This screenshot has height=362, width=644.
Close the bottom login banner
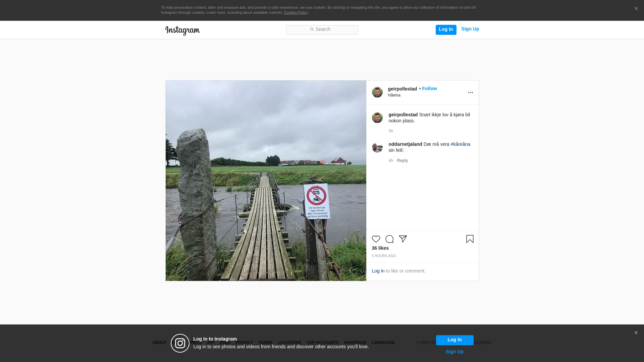click(636, 333)
